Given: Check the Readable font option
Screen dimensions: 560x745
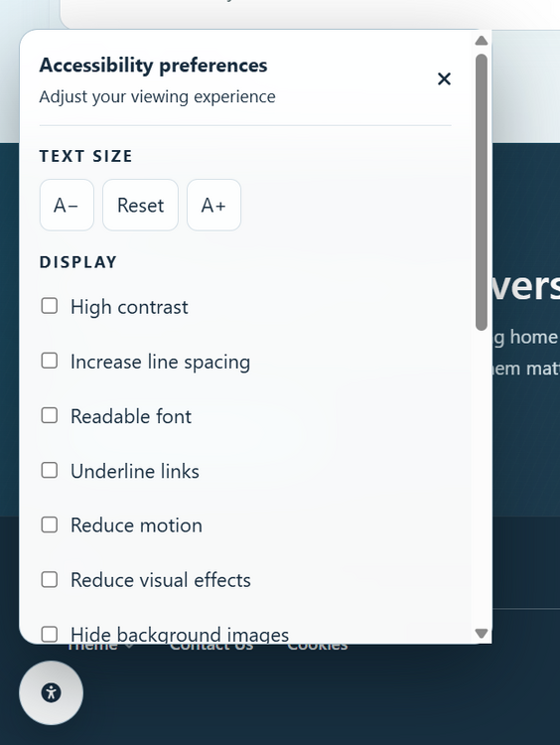Looking at the screenshot, I should [x=50, y=415].
